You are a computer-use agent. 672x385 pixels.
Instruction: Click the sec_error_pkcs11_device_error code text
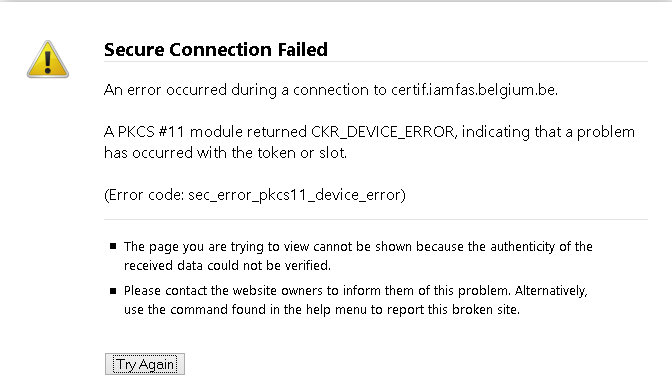(x=294, y=195)
